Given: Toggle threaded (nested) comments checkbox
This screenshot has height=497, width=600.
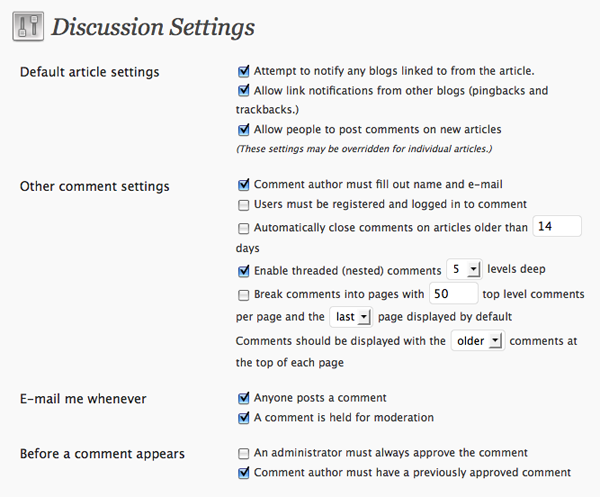Looking at the screenshot, I should [244, 271].
